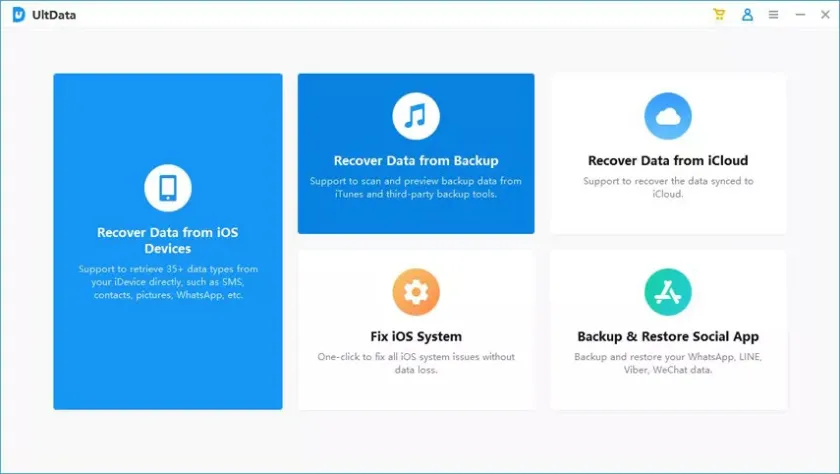Viewport: 840px width, 474px height.
Task: Click the iTunes backup scan description text
Action: click(x=416, y=188)
